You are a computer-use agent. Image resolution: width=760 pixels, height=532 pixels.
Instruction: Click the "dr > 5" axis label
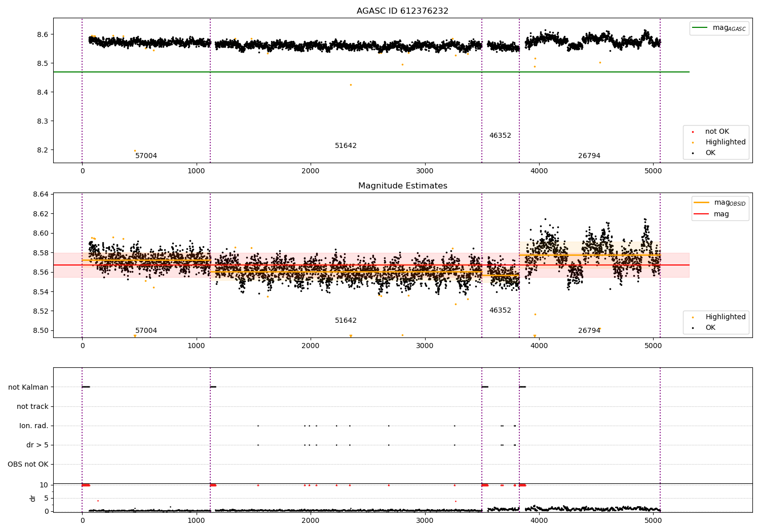point(37,445)
